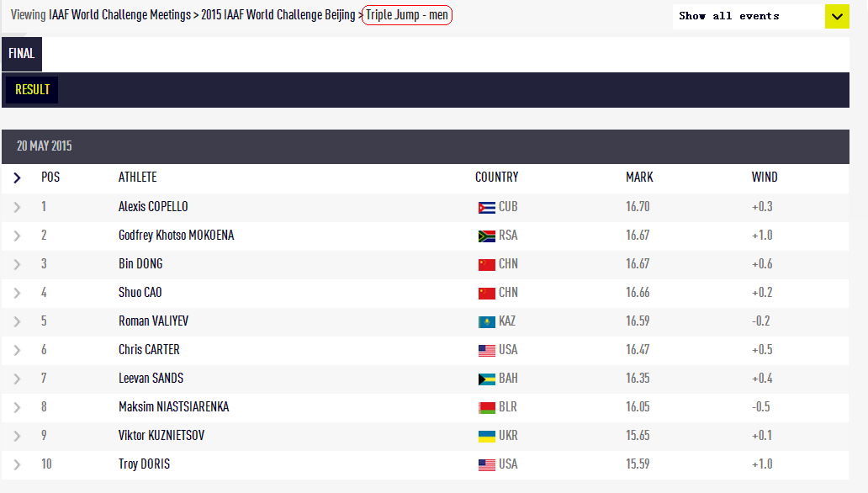Click the wind -0.5 value
This screenshot has height=493, width=868.
click(761, 407)
